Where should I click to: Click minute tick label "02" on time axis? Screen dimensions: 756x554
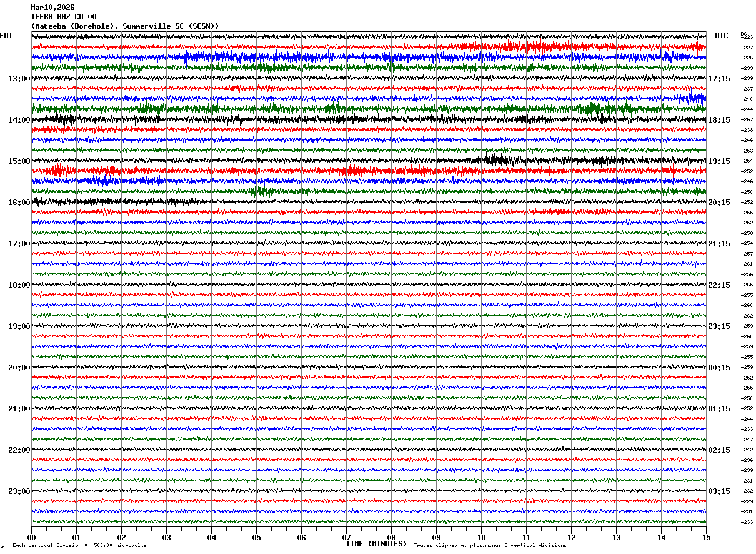coord(121,538)
